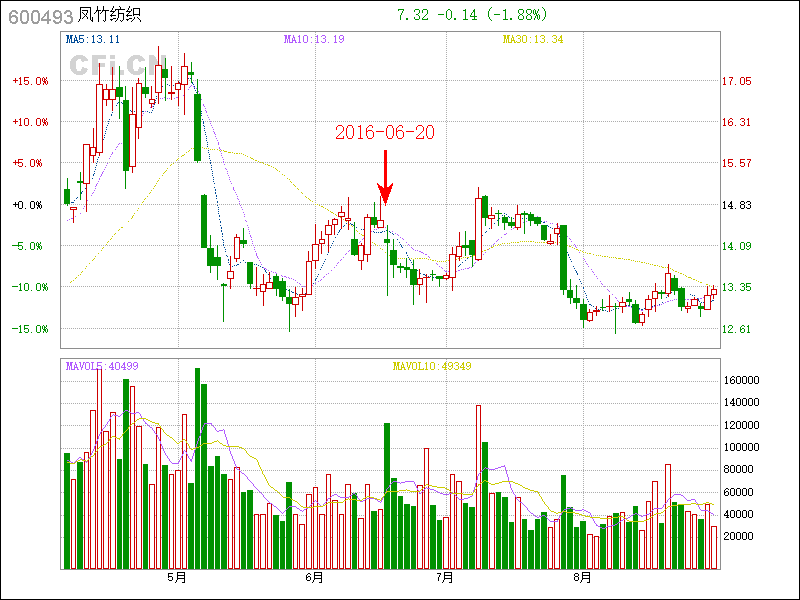Jump to the 5月 time axis label
Image resolution: width=800 pixels, height=600 pixels.
[177, 578]
